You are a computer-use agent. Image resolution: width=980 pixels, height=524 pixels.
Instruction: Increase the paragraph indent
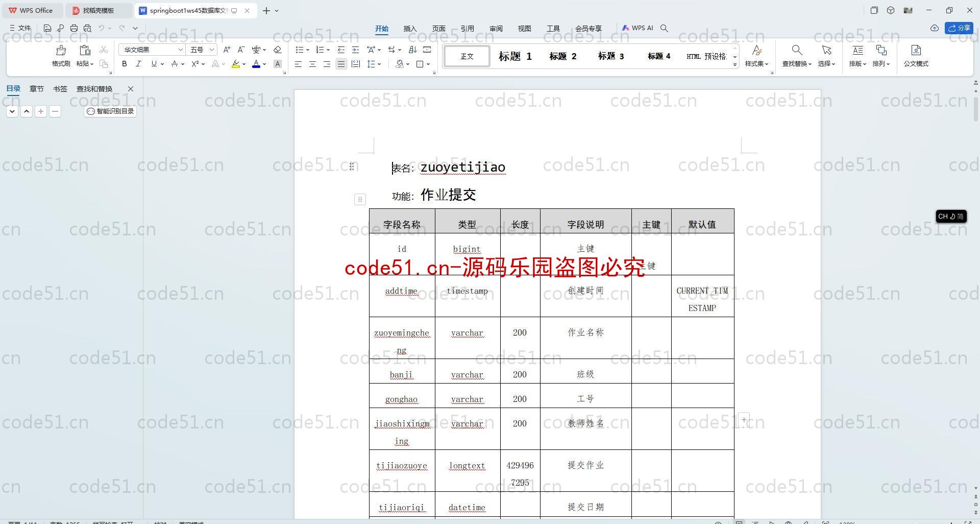[x=355, y=50]
